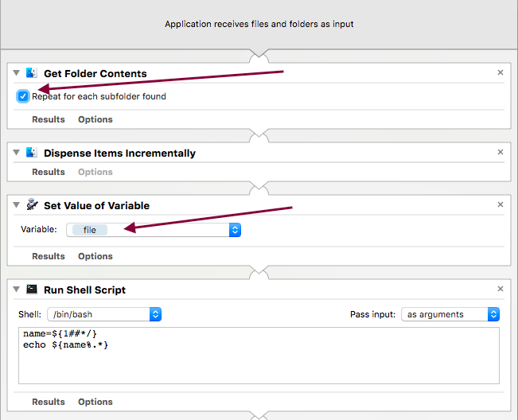This screenshot has width=518, height=420.
Task: Click the Dispense Items Incrementally Finder icon
Action: (x=32, y=153)
